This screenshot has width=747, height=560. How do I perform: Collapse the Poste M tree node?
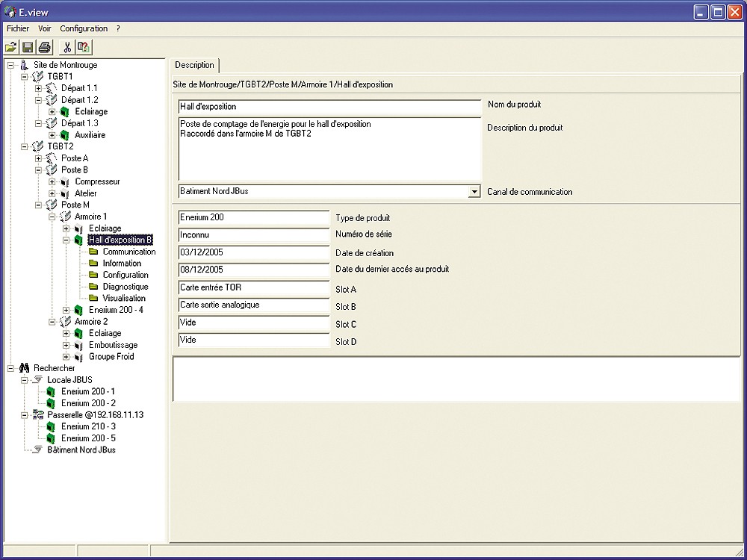pyautogui.click(x=39, y=205)
